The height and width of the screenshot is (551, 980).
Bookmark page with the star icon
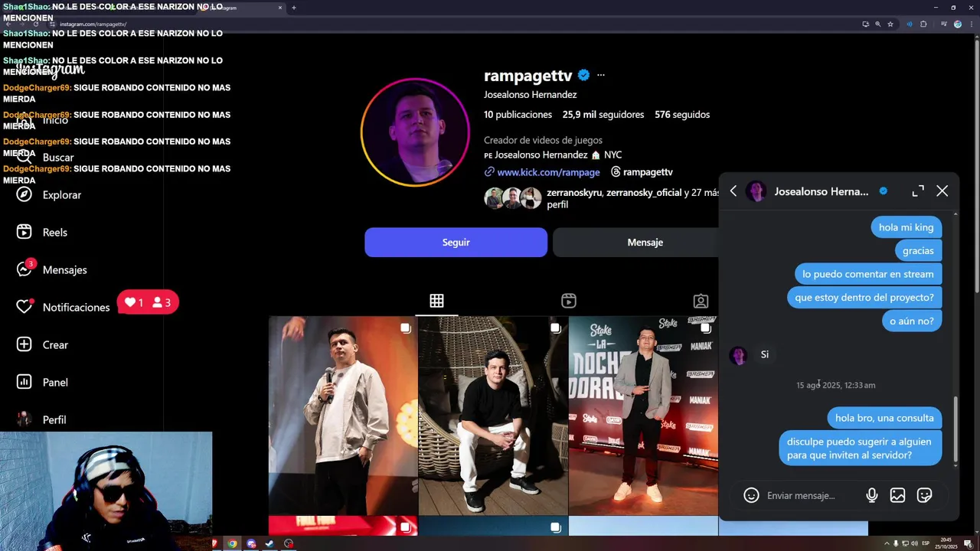click(x=890, y=24)
